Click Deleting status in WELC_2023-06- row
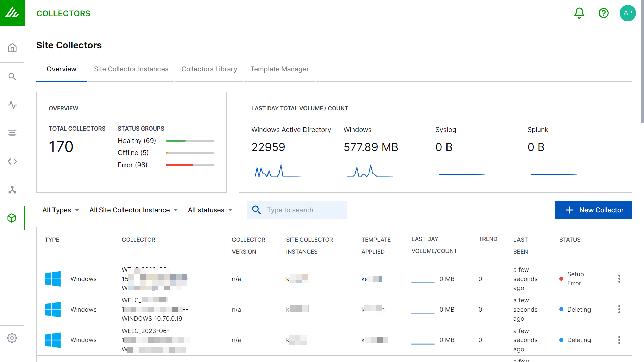Screen dimensions: 644x362 coord(579,340)
